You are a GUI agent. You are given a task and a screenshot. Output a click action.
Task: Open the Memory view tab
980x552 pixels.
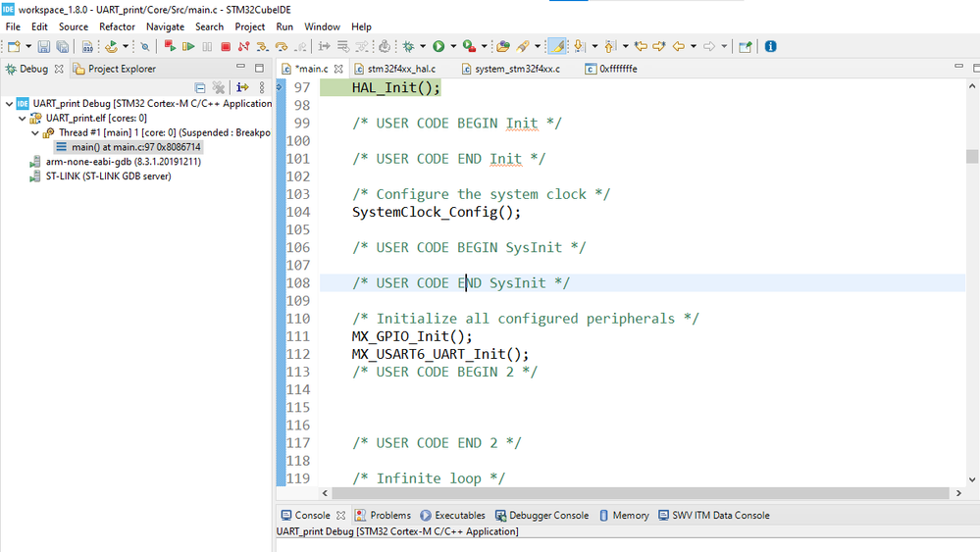click(x=624, y=515)
